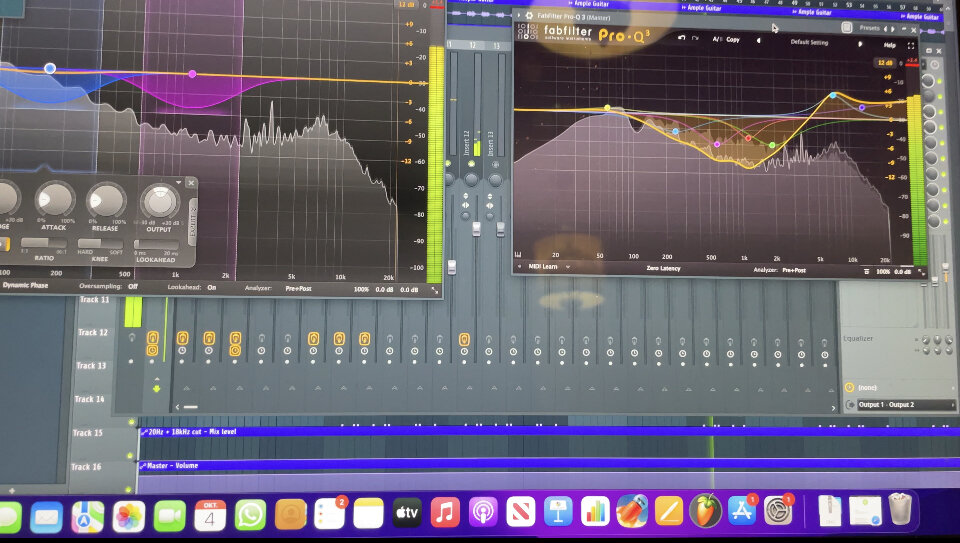The image size is (960, 543).
Task: Open the Default Setting preset menu
Action: coord(809,42)
